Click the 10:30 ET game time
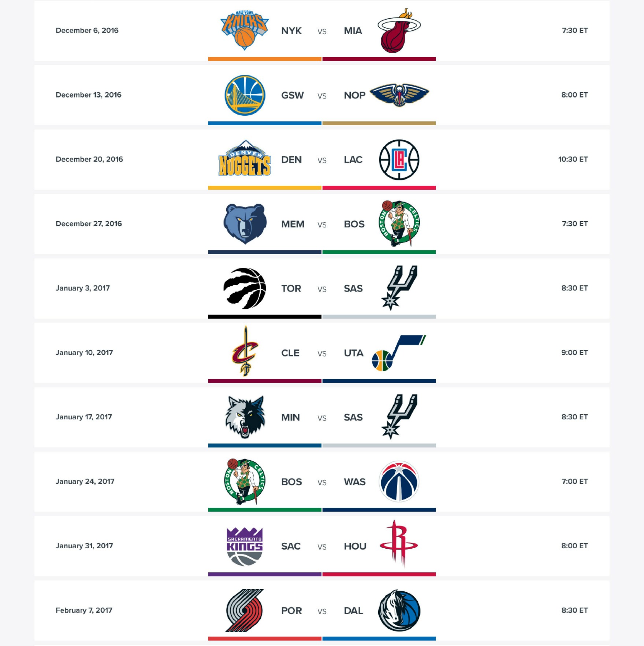The image size is (644, 646). coord(573,159)
